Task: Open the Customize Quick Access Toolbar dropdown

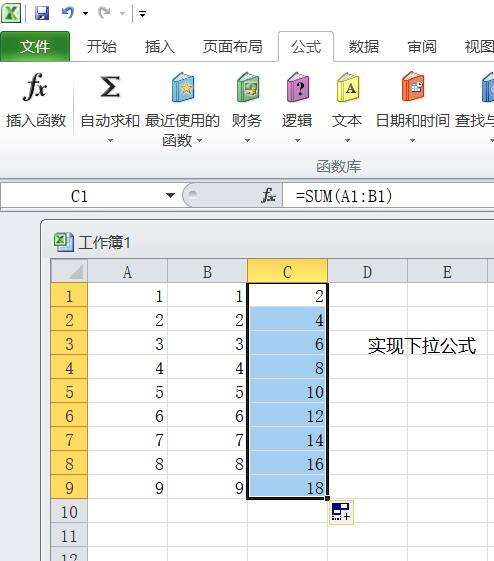Action: tap(142, 14)
